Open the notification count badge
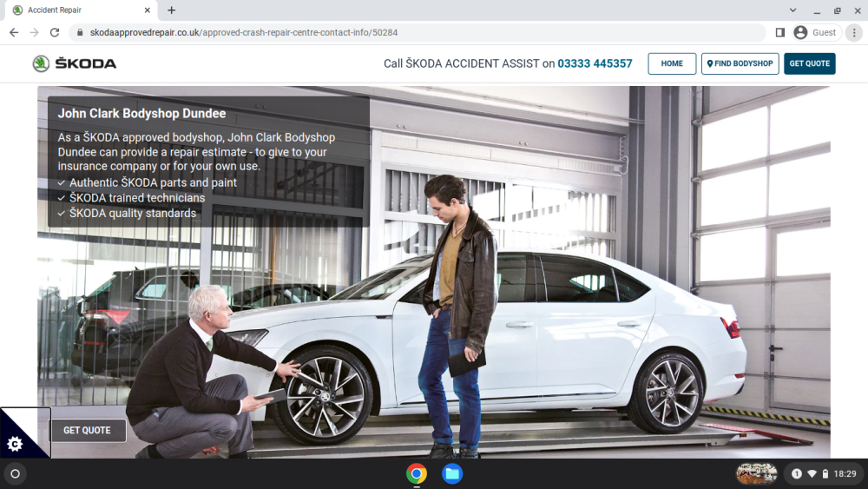The height and width of the screenshot is (489, 868). coord(797,474)
